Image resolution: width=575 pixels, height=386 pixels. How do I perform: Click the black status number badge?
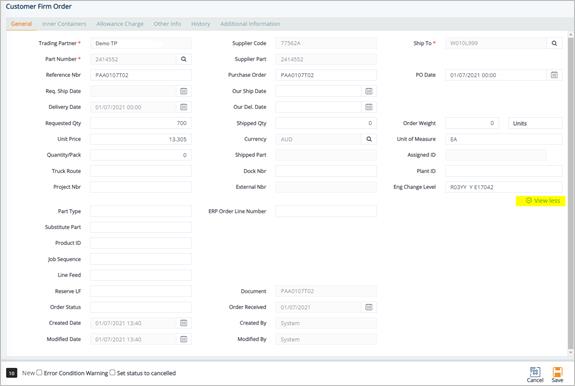(x=11, y=373)
